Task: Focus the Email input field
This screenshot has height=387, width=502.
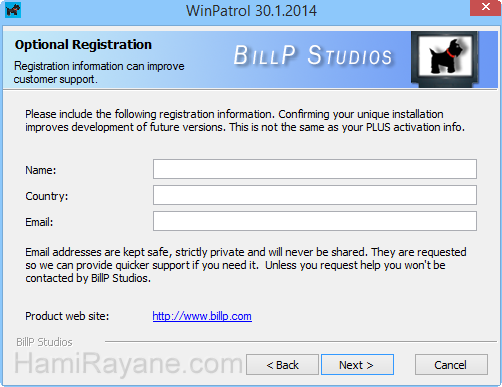Action: (x=315, y=221)
